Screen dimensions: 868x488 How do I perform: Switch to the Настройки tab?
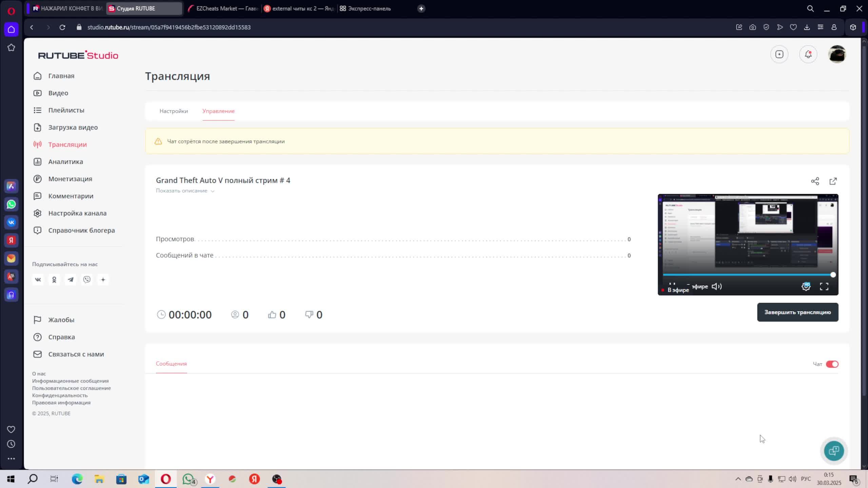click(174, 111)
